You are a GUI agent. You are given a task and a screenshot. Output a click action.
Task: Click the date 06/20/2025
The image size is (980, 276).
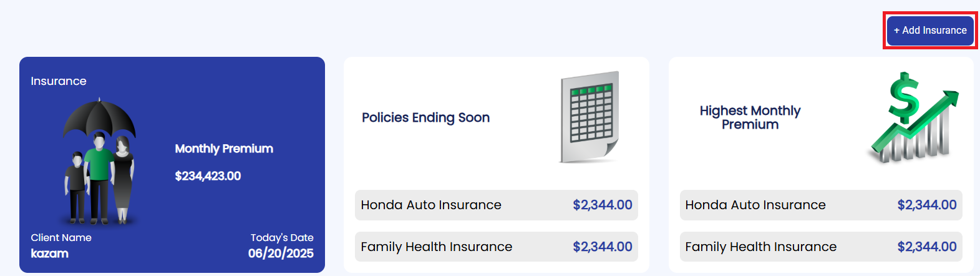click(x=281, y=254)
